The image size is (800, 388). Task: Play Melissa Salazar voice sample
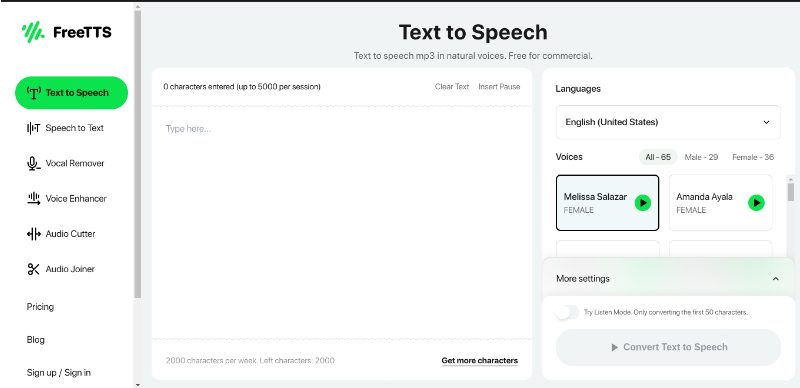[x=643, y=203]
